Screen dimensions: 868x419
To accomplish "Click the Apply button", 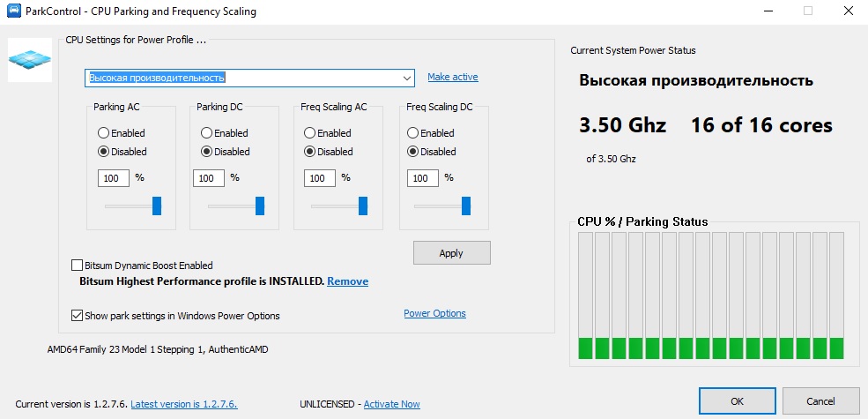I will (452, 253).
